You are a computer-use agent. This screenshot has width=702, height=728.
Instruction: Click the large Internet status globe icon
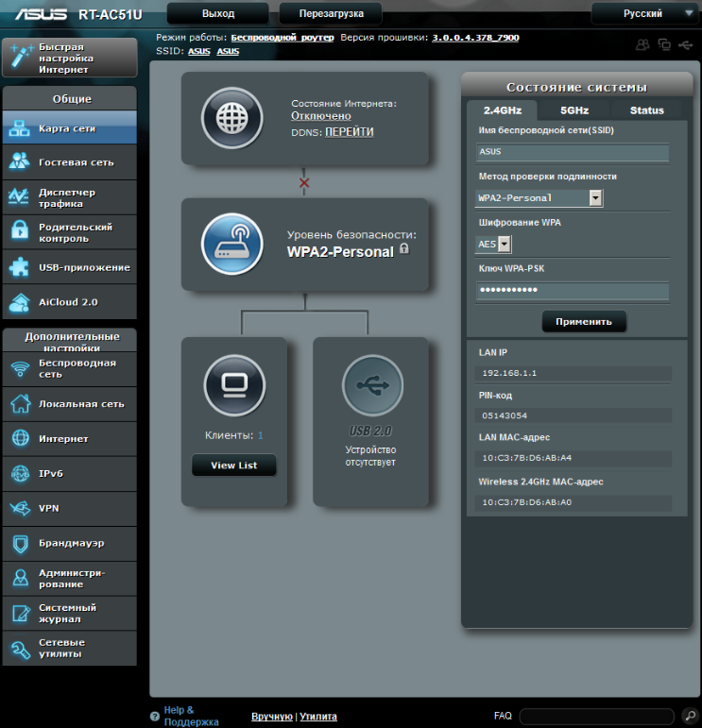pyautogui.click(x=232, y=118)
